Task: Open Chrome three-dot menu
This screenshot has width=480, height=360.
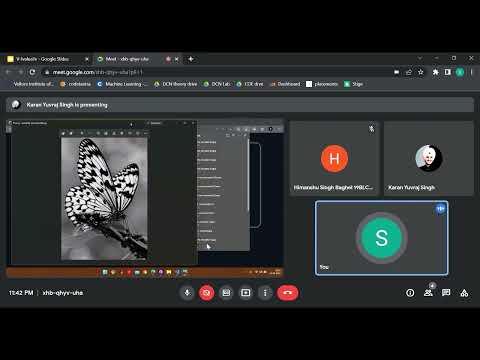Action: 472,72
